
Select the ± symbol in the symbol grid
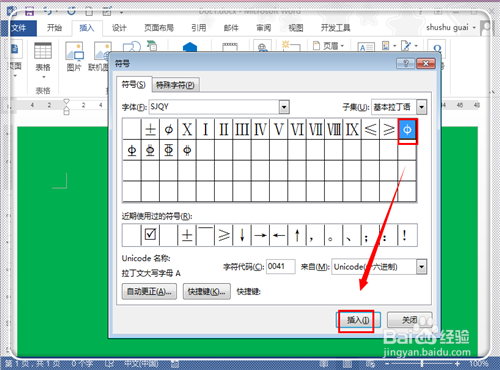pyautogui.click(x=150, y=129)
